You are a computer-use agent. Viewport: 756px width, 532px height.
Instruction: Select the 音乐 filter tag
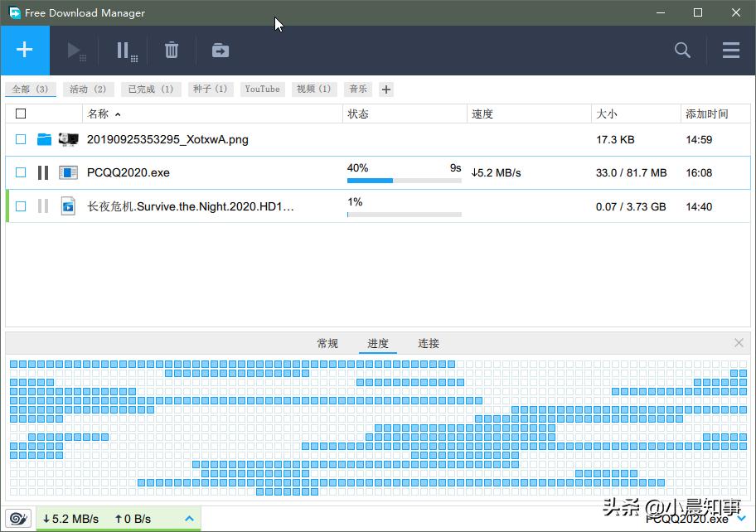[358, 89]
